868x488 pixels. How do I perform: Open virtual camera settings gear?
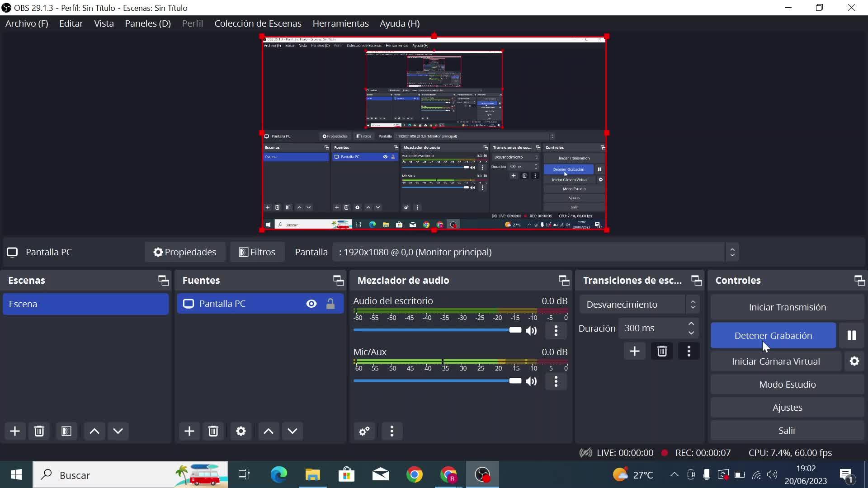[x=854, y=361]
